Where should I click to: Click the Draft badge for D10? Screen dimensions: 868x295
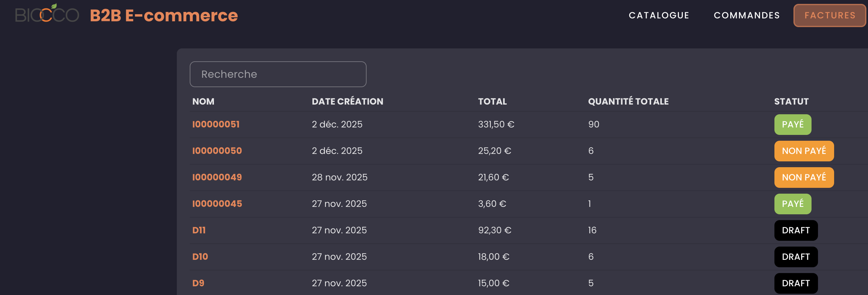pos(795,257)
